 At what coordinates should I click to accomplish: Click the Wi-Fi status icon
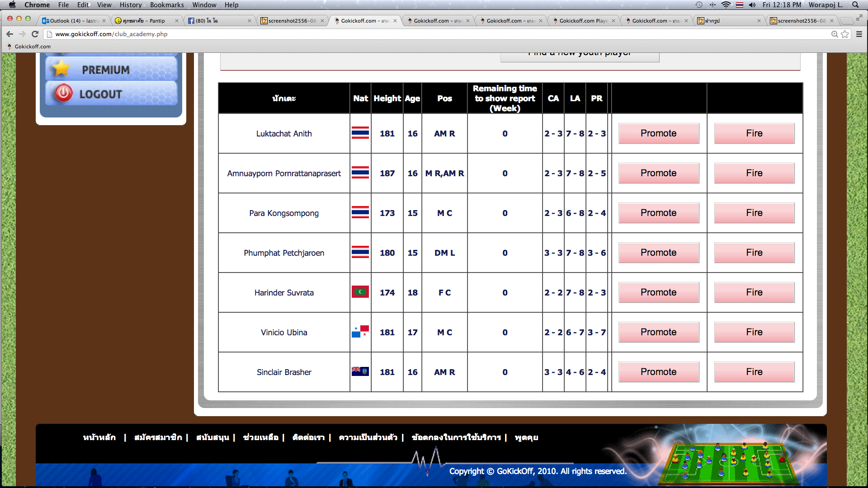726,5
